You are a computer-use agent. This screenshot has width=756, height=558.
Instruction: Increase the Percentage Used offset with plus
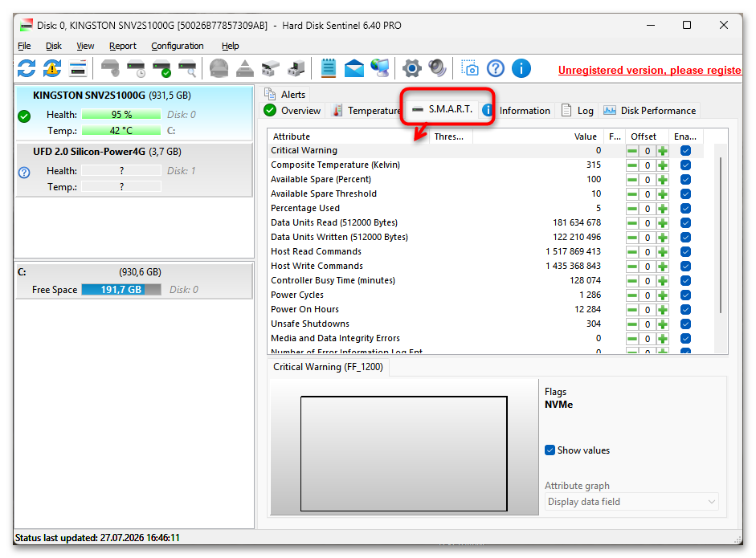tap(663, 209)
